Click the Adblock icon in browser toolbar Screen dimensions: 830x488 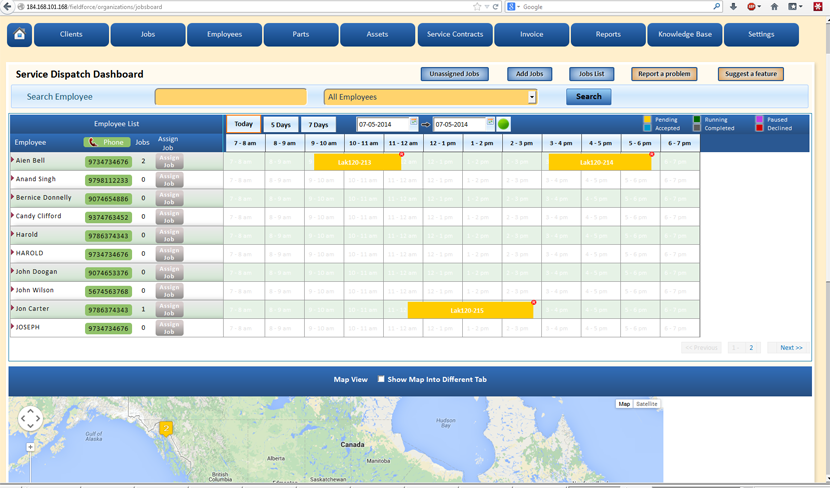(751, 6)
